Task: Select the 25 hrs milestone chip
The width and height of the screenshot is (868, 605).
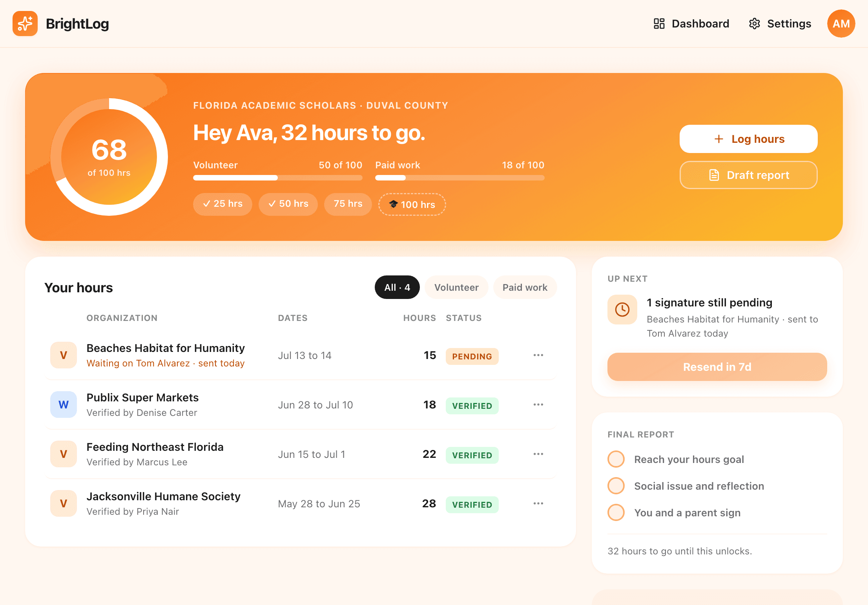Action: [222, 204]
